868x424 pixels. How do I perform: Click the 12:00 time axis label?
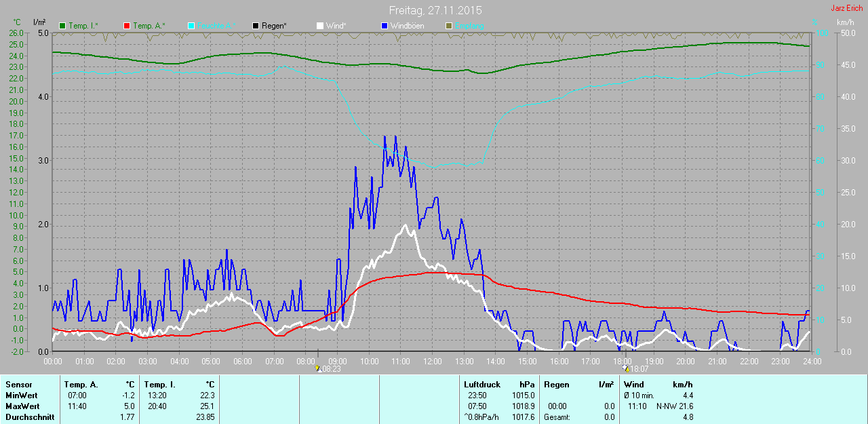pyautogui.click(x=432, y=362)
